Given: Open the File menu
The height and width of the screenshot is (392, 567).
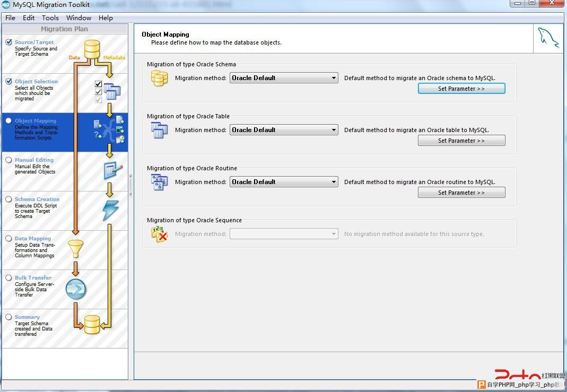Looking at the screenshot, I should 10,18.
